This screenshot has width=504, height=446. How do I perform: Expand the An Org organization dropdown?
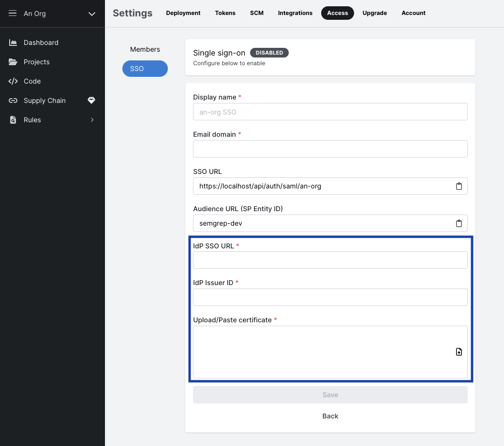click(91, 14)
